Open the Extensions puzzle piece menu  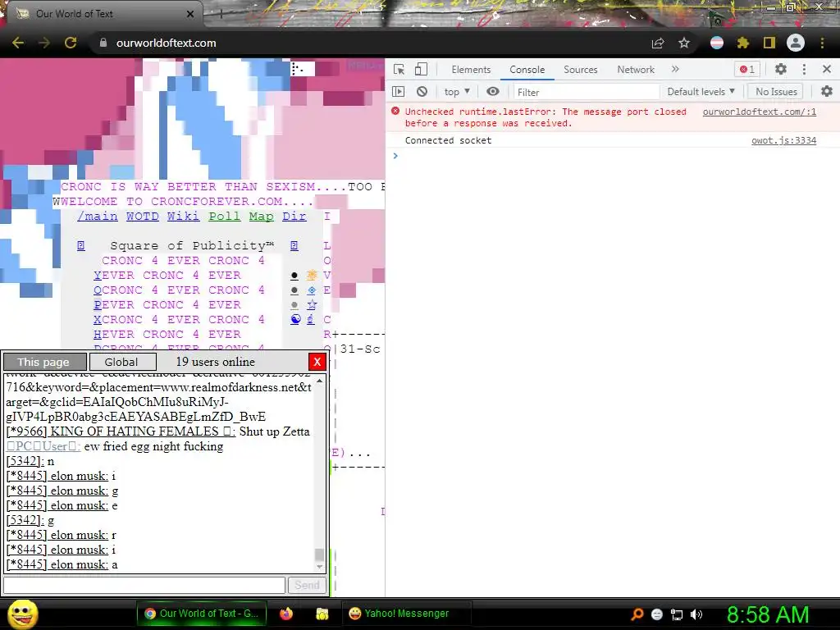[742, 43]
